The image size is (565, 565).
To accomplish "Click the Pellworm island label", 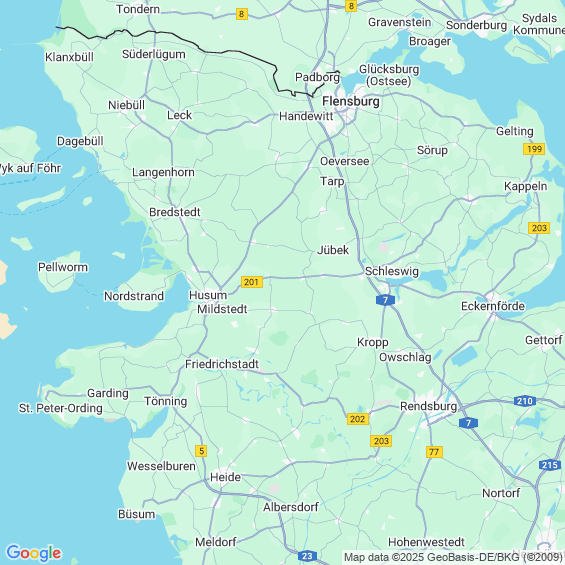I will pyautogui.click(x=63, y=267).
